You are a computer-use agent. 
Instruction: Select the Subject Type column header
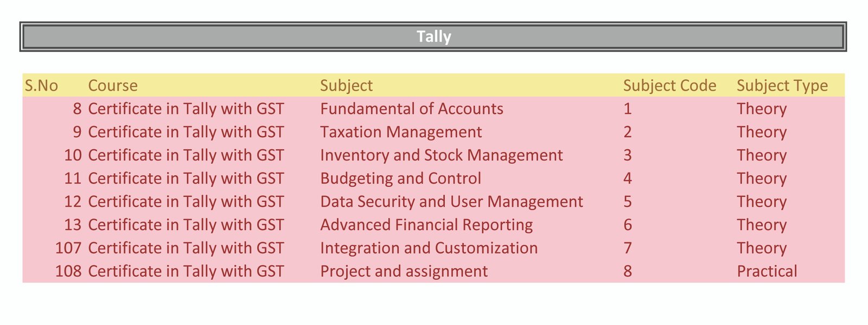(x=782, y=86)
